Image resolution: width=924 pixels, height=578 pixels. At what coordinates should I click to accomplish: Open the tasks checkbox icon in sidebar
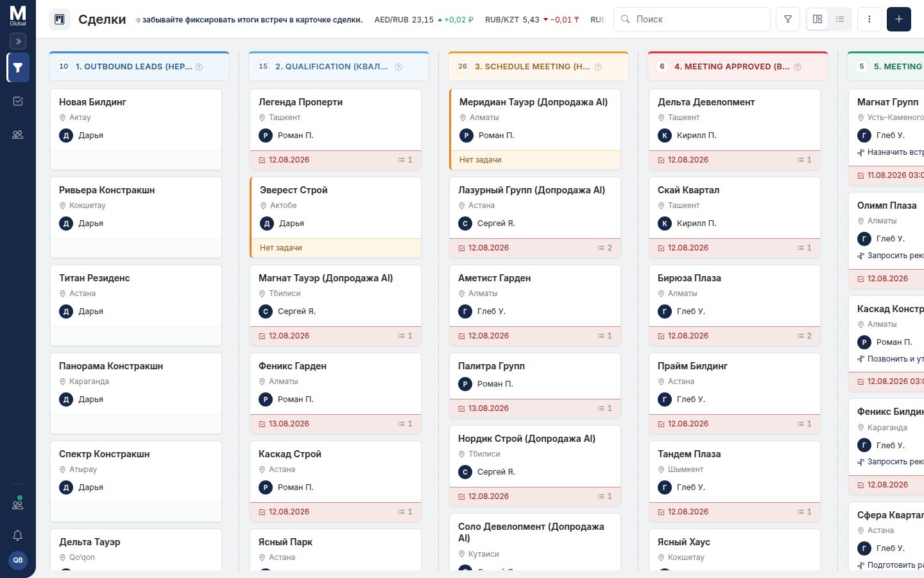point(18,101)
